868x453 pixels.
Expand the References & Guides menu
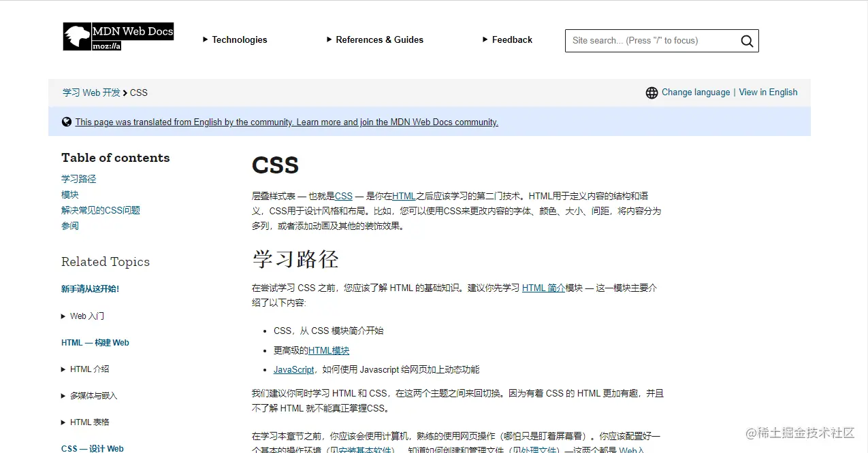coord(374,39)
